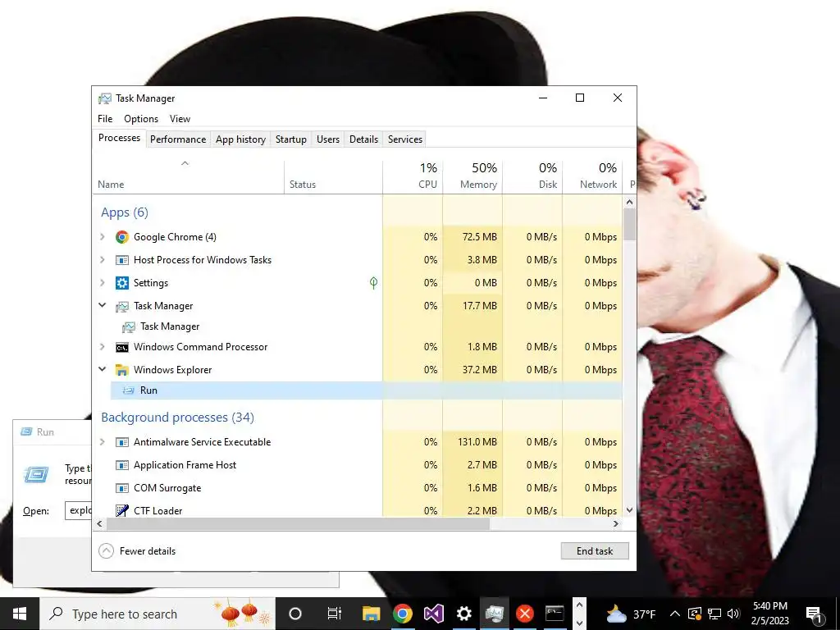Open the 37°F weather widget
The height and width of the screenshot is (630, 840).
(x=631, y=614)
